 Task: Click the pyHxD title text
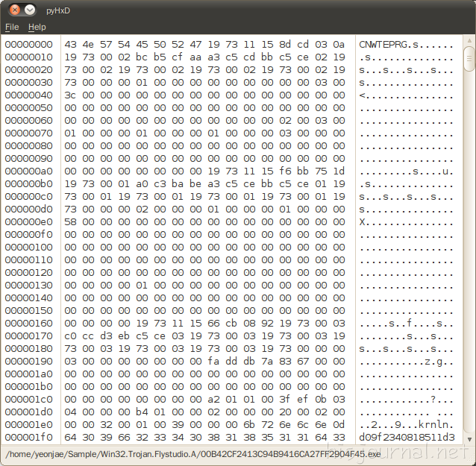58,10
